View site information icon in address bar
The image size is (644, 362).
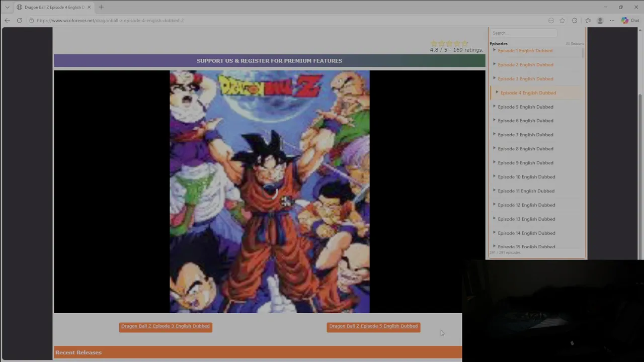point(31,21)
